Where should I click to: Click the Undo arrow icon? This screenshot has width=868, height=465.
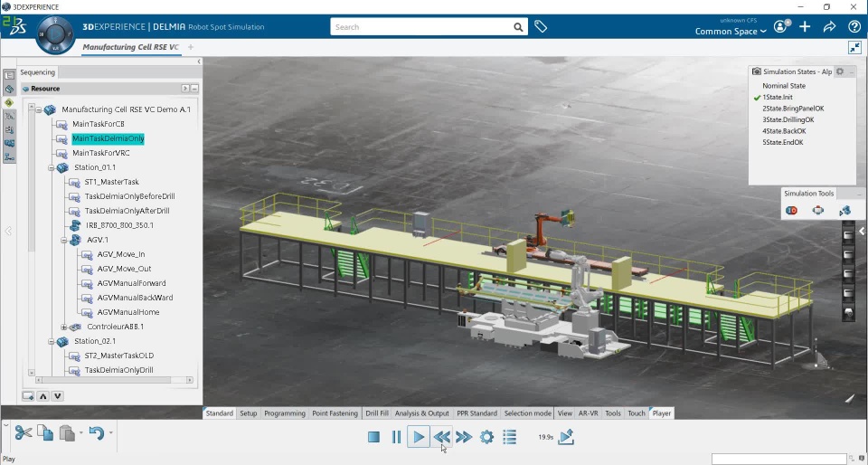97,432
